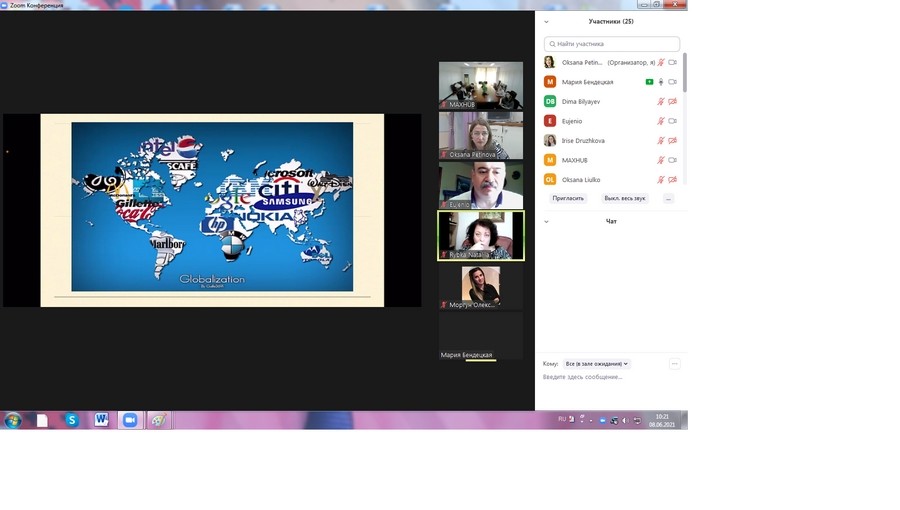Open Microsoft Word from the taskbar
The height and width of the screenshot is (510, 900).
coord(102,420)
